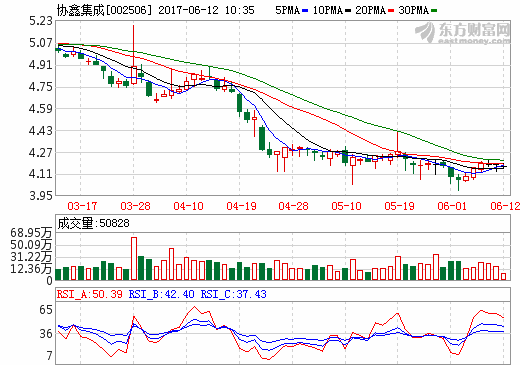
Task: Click the 05-10 date label
Action: pos(346,206)
